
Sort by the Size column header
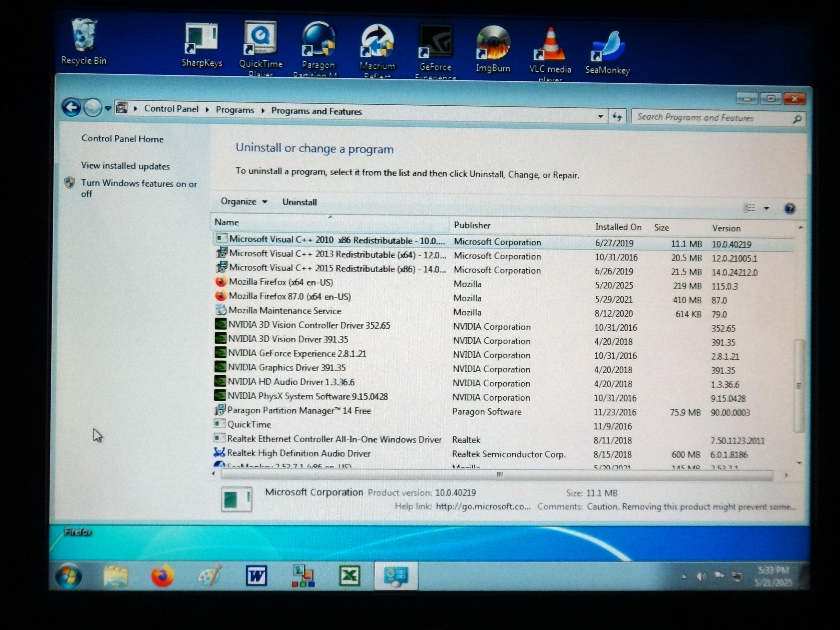(679, 228)
